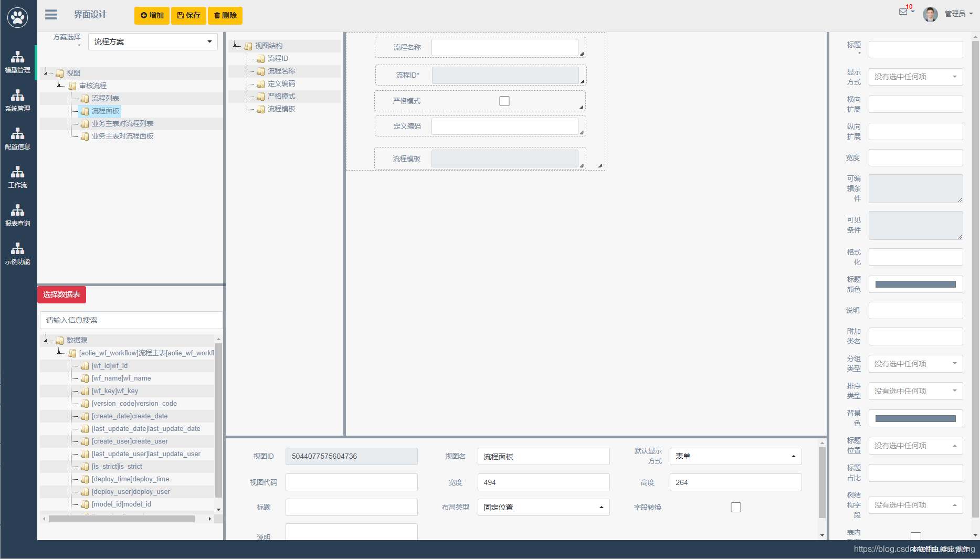980x559 pixels.
Task: Open the 方案选择 流程方案 dropdown
Action: (x=153, y=41)
